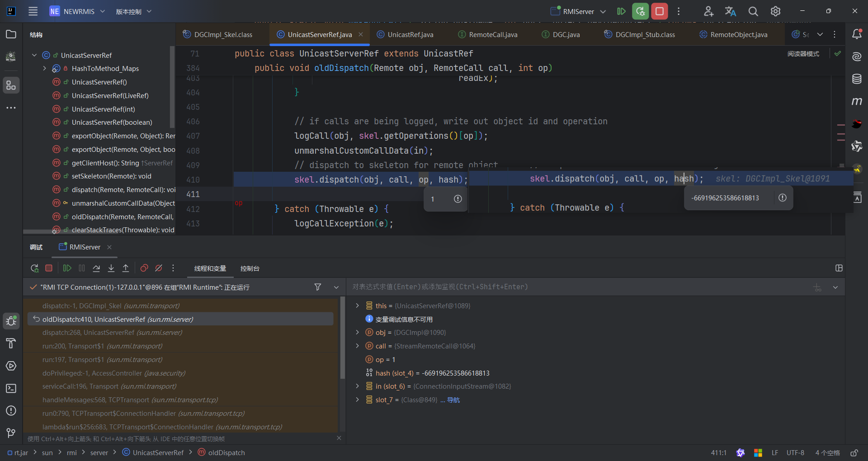Open the Problems tool window
This screenshot has height=461, width=868.
[11, 410]
